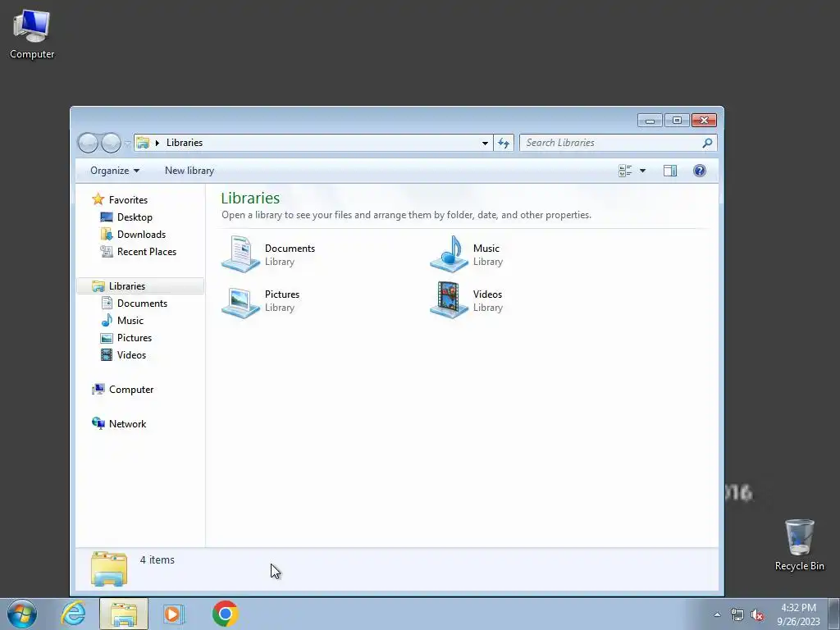The image size is (840, 630).
Task: Open the Organize menu
Action: point(115,171)
